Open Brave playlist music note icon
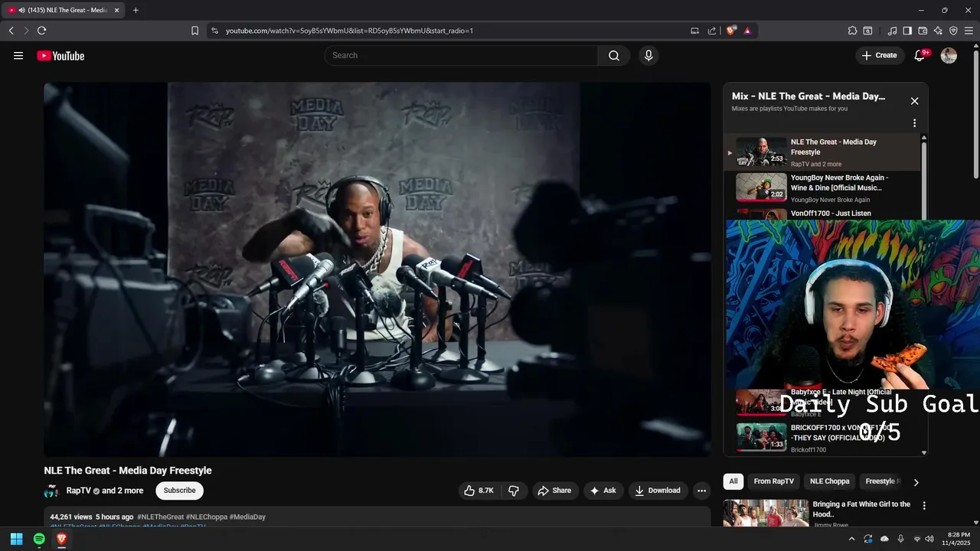Image resolution: width=980 pixels, height=551 pixels. 892,31
